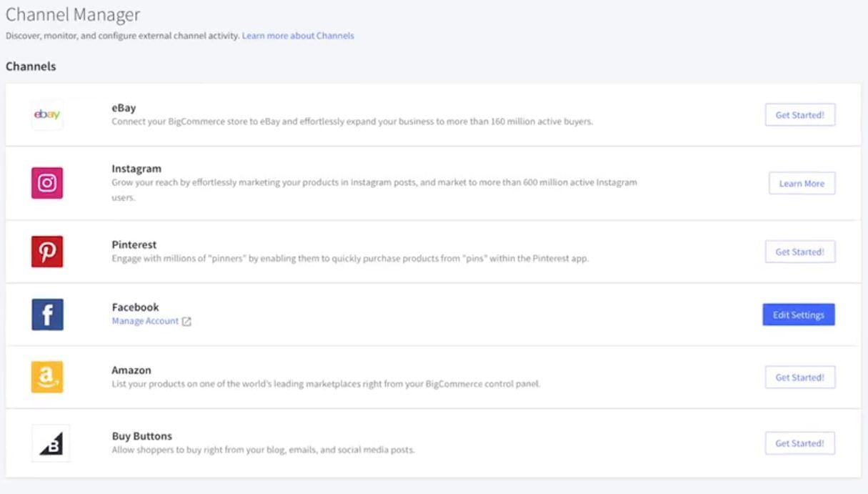Select the Instagram channel name
The image size is (868, 494).
pyautogui.click(x=136, y=169)
